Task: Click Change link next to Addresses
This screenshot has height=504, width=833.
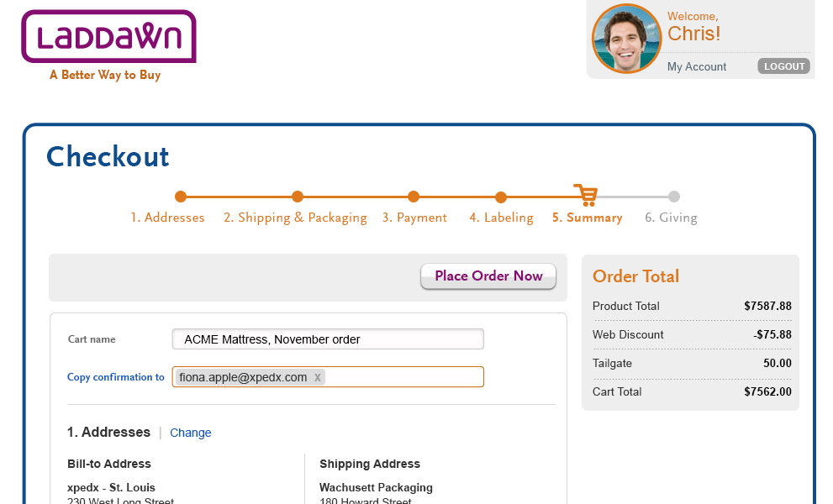Action: point(190,433)
